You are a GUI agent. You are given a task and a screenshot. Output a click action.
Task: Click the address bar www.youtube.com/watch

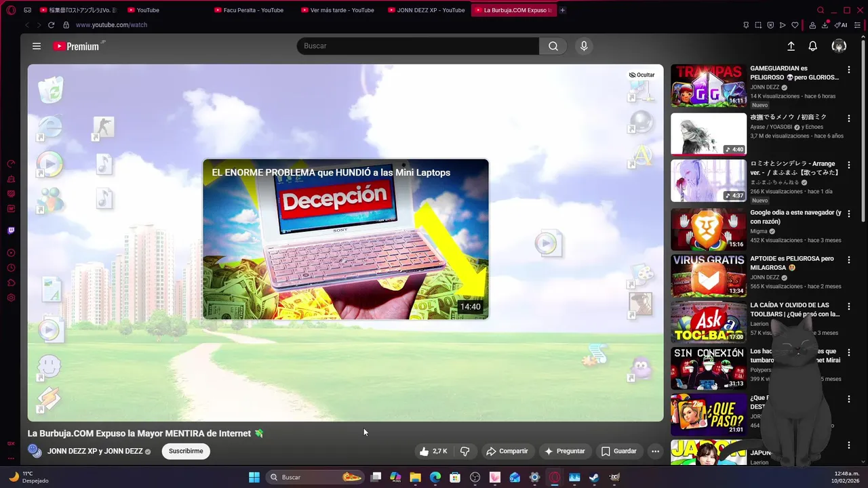[x=111, y=25]
